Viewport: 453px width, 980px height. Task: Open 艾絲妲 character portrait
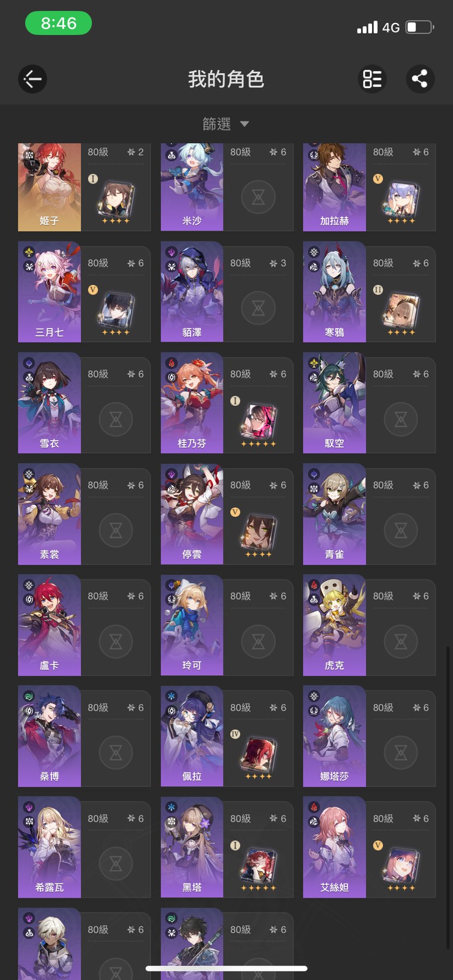point(335,848)
